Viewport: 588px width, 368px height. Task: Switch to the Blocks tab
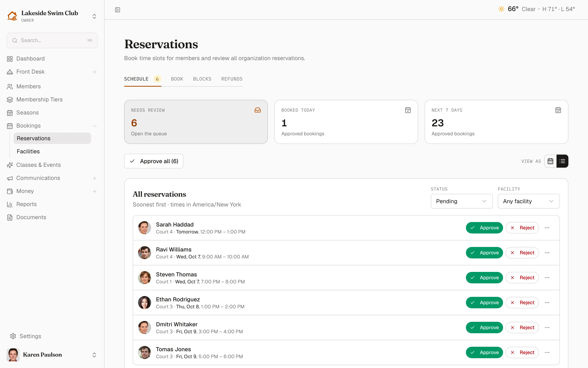coord(202,79)
